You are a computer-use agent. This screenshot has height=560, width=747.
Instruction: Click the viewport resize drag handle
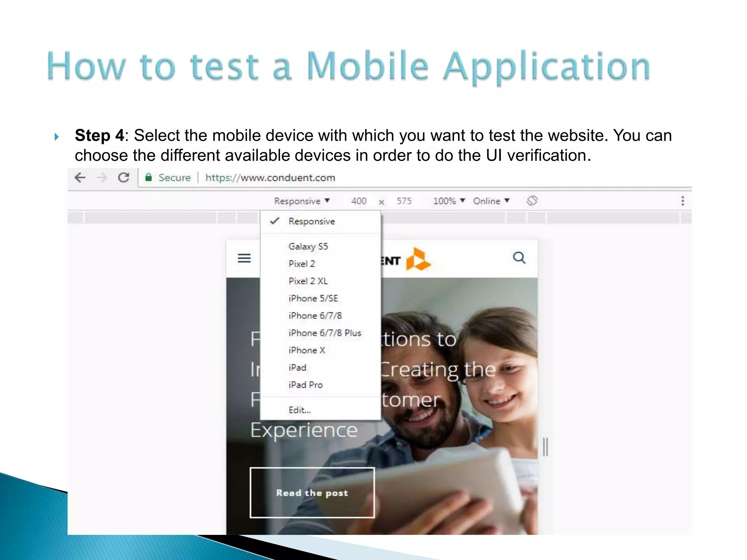tap(545, 447)
